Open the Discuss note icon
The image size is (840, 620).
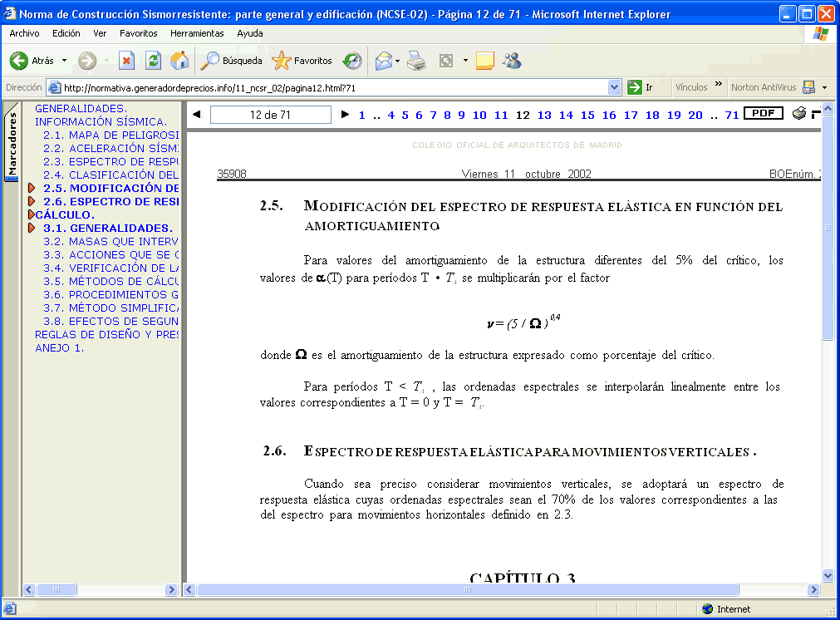pyautogui.click(x=485, y=61)
